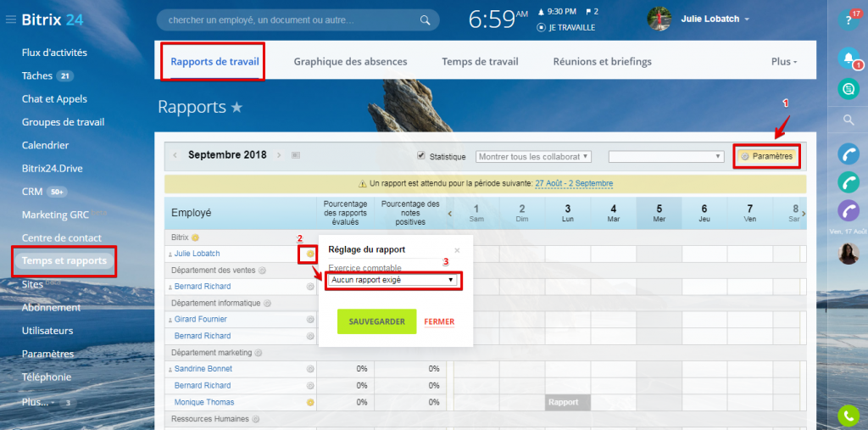Open the calendar picker icon beside Septembre 2018
868x430 pixels.
click(x=296, y=155)
